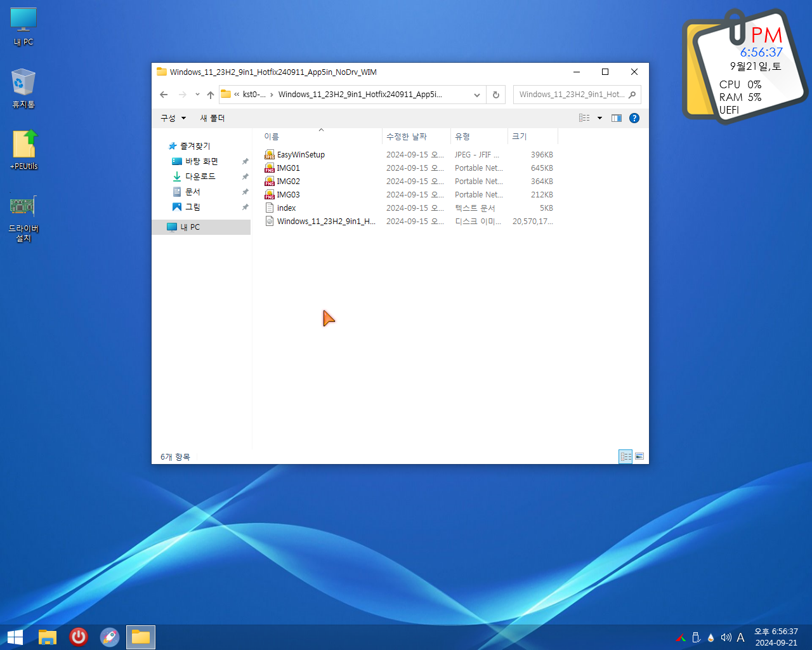
Task: Click the 텍스트 문서 type cell
Action: (475, 208)
